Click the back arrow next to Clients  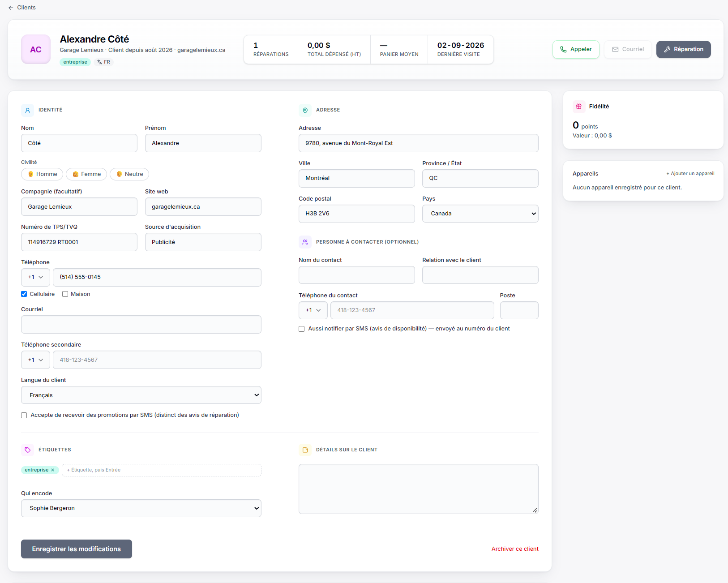[x=11, y=8]
